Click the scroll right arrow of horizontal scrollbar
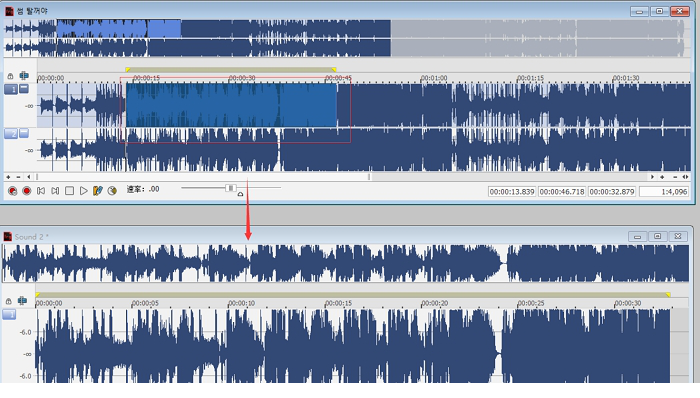Viewport: 700px width, 398px height. point(652,177)
